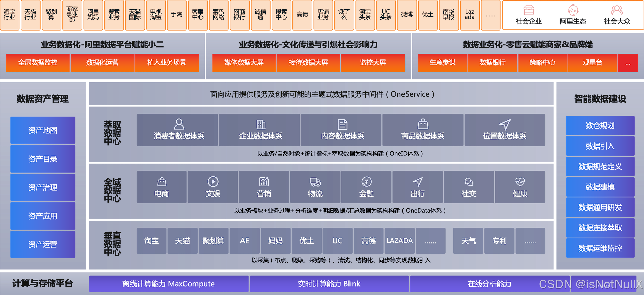Choose 数据通用研发 under 智能数据建设
This screenshot has height=295, width=644.
point(600,208)
